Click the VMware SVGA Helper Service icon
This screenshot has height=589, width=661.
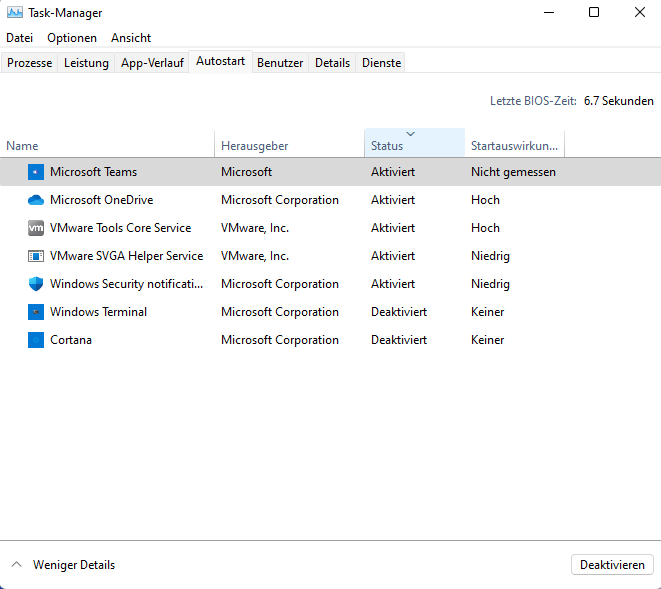pos(36,256)
